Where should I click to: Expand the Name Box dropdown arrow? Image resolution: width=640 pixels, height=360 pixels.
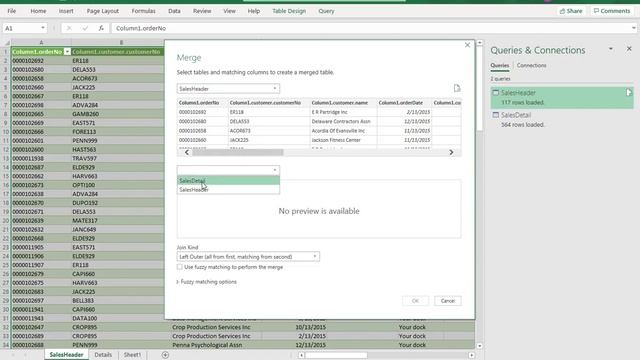click(x=42, y=28)
